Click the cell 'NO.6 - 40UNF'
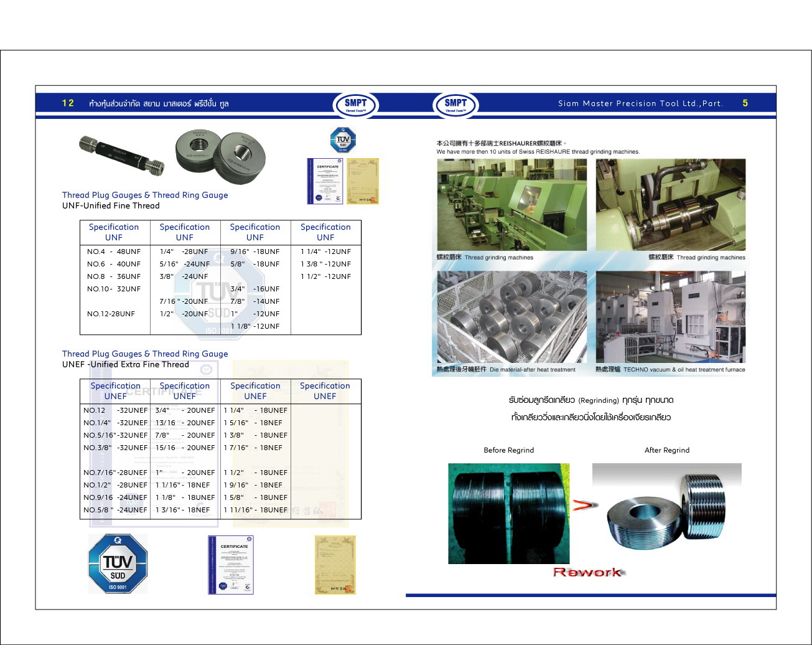This screenshot has width=812, height=645. pyautogui.click(x=114, y=264)
